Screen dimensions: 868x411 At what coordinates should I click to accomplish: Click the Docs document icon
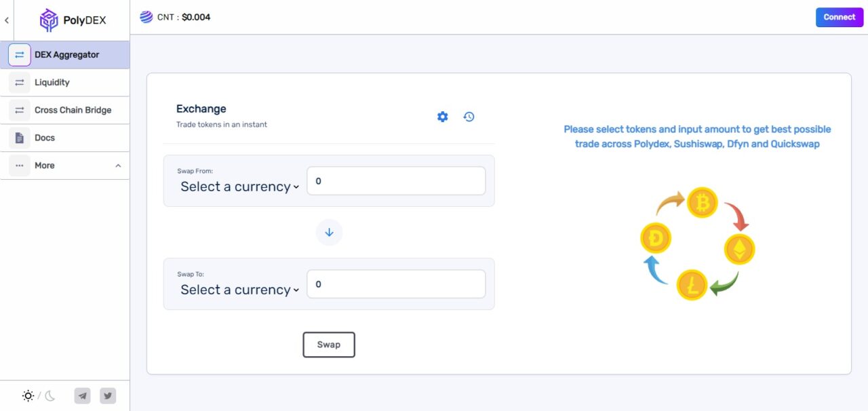[20, 138]
